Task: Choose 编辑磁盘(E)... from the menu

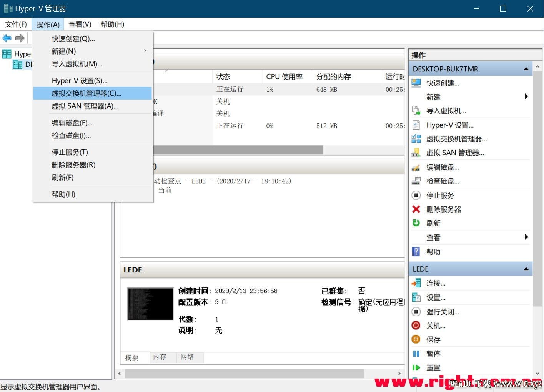Action: pos(92,123)
